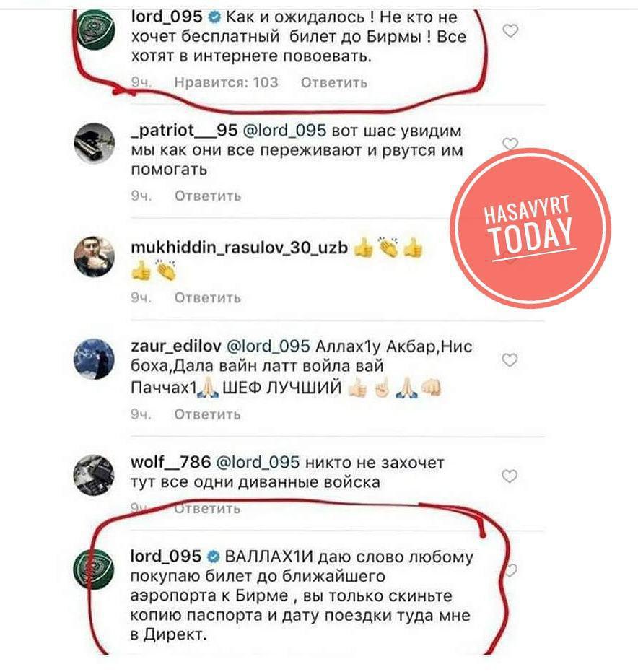
Task: Open wolf__786 profile picture
Action: point(95,475)
